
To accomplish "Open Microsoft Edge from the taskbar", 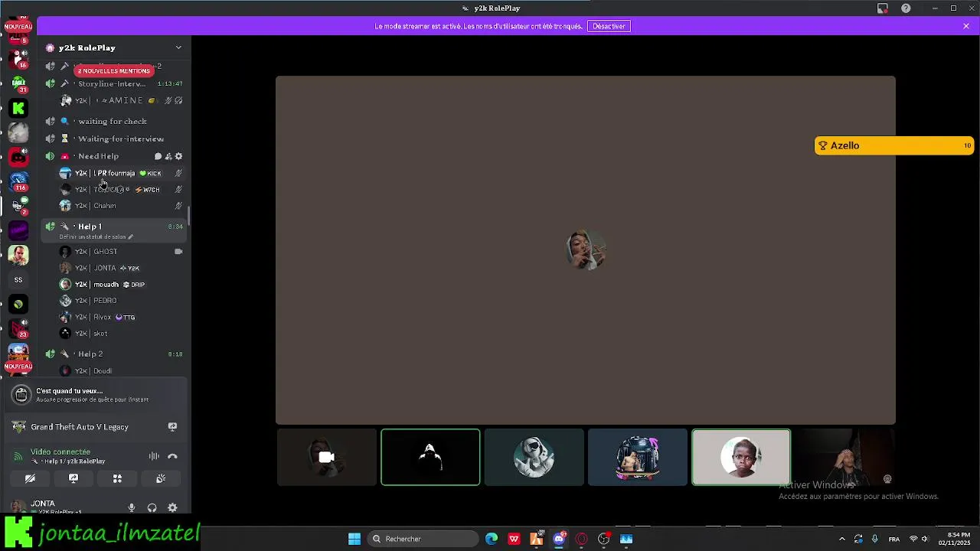I will 492,539.
